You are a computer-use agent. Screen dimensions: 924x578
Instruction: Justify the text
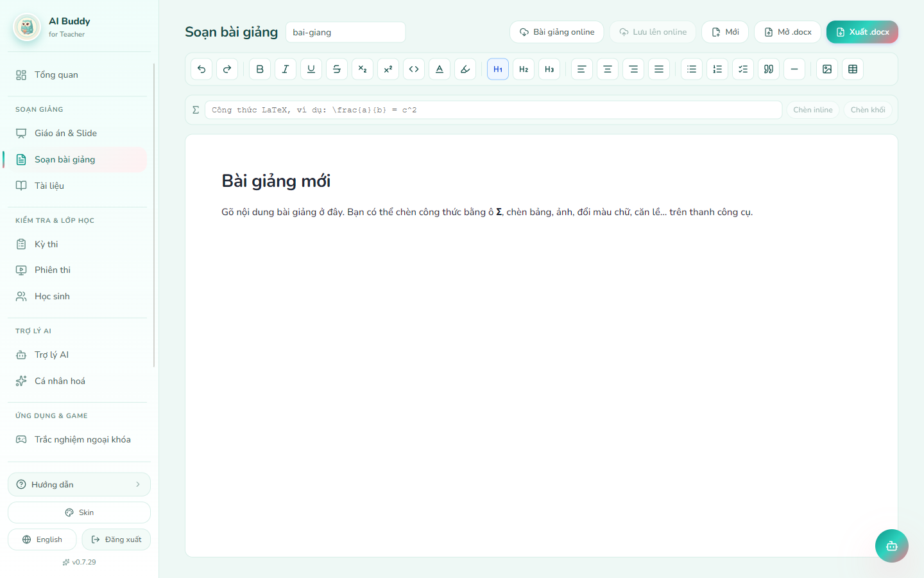point(659,69)
